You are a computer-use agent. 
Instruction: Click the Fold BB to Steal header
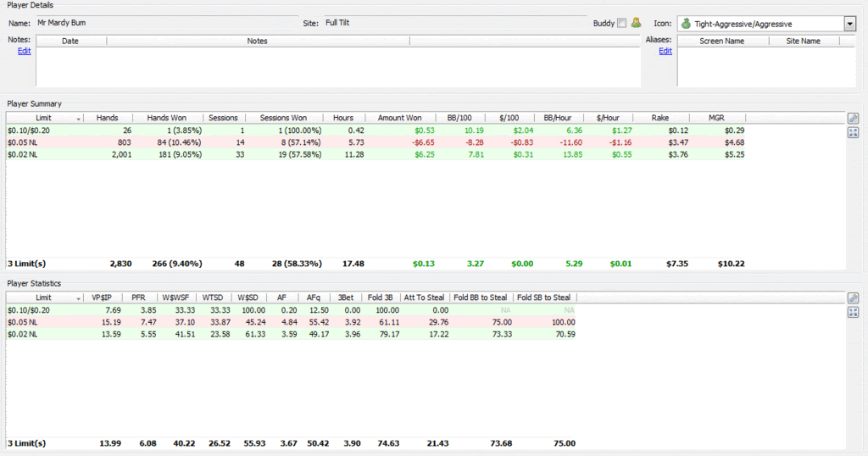click(480, 298)
